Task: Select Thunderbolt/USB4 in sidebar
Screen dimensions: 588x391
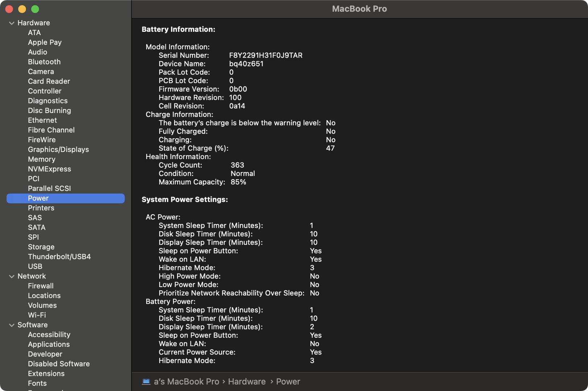Action: click(x=59, y=257)
